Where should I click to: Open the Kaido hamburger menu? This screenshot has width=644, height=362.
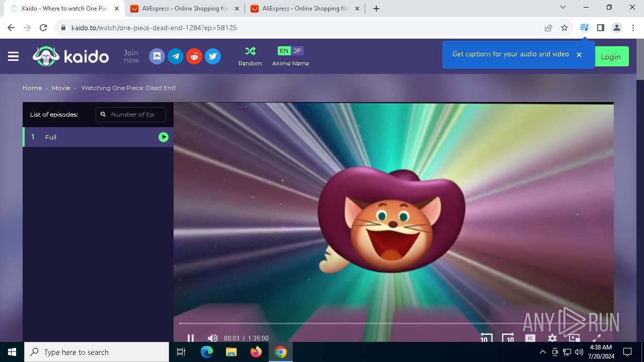pyautogui.click(x=14, y=56)
